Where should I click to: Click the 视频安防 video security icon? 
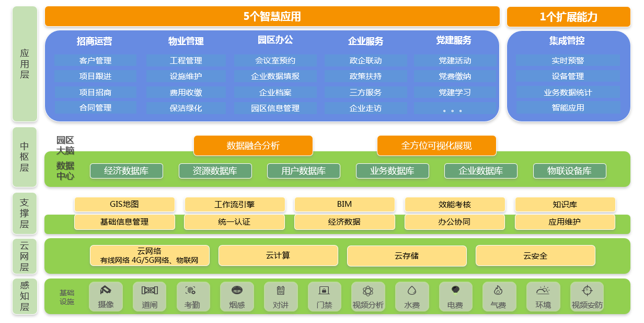587,297
